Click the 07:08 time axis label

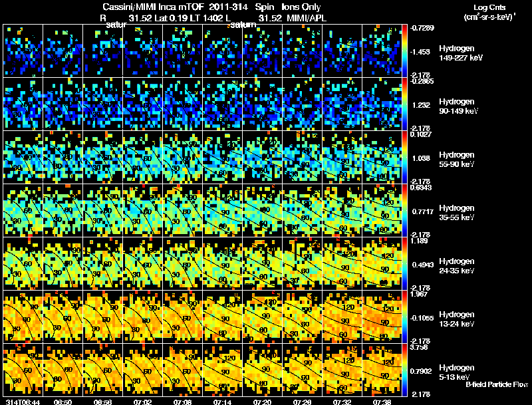182,402
